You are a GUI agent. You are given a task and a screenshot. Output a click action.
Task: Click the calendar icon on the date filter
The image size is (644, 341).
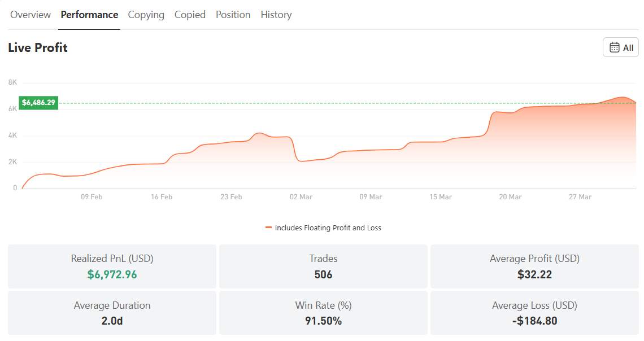coord(615,47)
